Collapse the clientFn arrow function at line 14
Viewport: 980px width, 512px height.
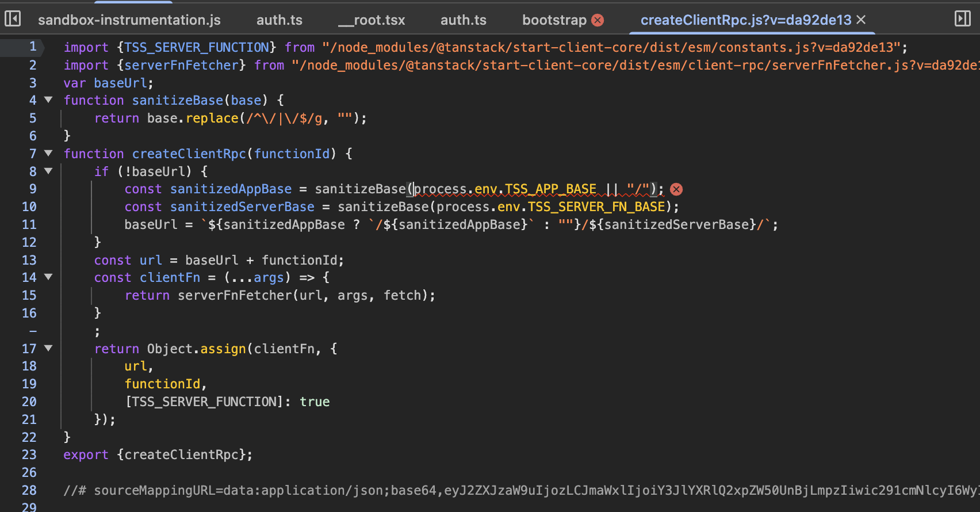pyautogui.click(x=48, y=277)
